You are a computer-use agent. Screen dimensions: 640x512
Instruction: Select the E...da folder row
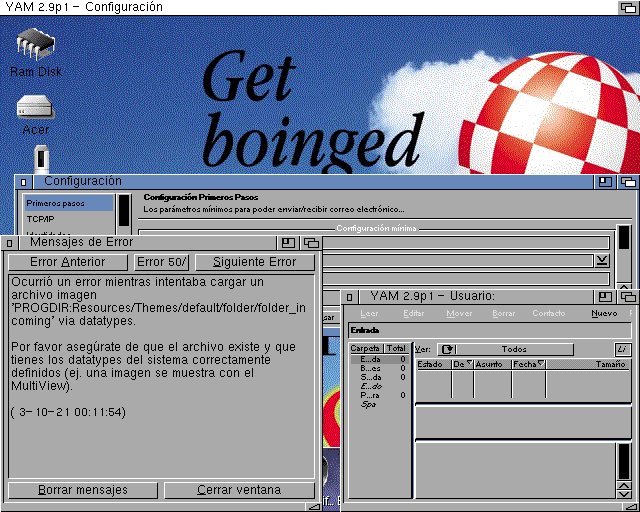click(380, 360)
